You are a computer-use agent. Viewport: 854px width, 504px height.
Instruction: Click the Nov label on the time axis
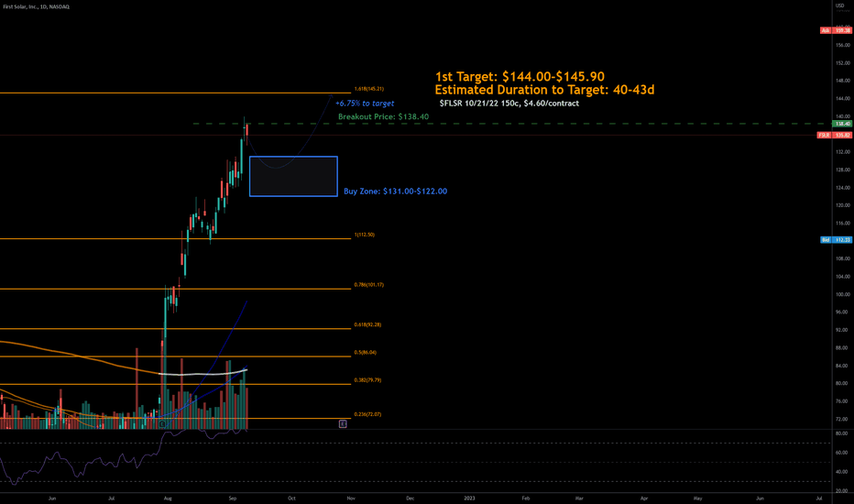point(351,498)
